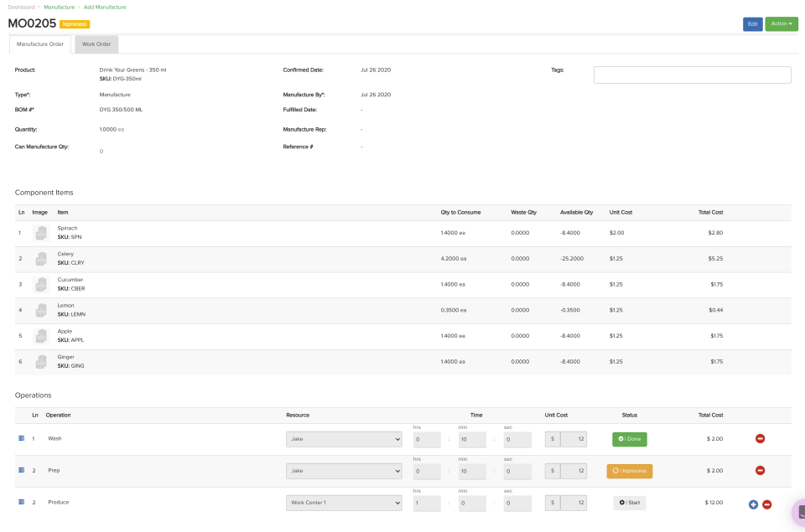This screenshot has height=532, width=805.
Task: Open the Manufacture breadcrumb link
Action: click(57, 6)
